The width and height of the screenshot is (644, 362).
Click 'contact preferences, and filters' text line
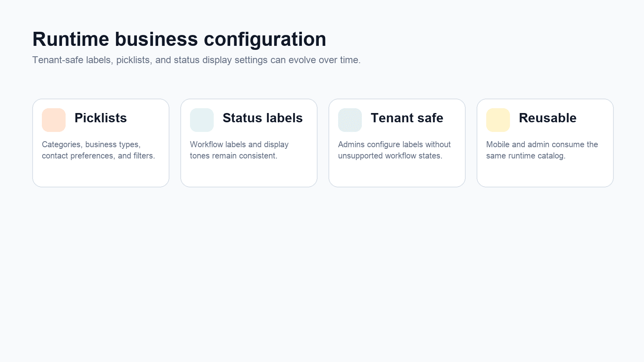point(98,156)
